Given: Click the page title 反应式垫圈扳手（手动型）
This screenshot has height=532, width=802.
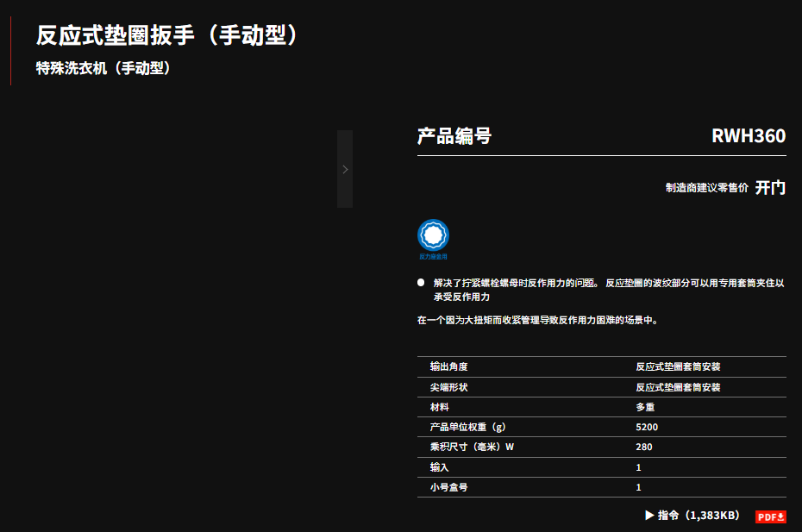Looking at the screenshot, I should coord(171,35).
